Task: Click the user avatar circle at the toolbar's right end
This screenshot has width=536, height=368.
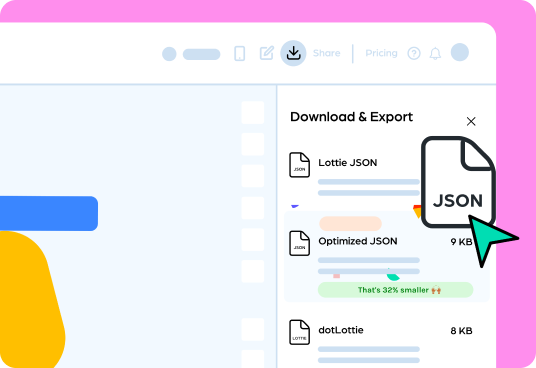Action: (460, 52)
